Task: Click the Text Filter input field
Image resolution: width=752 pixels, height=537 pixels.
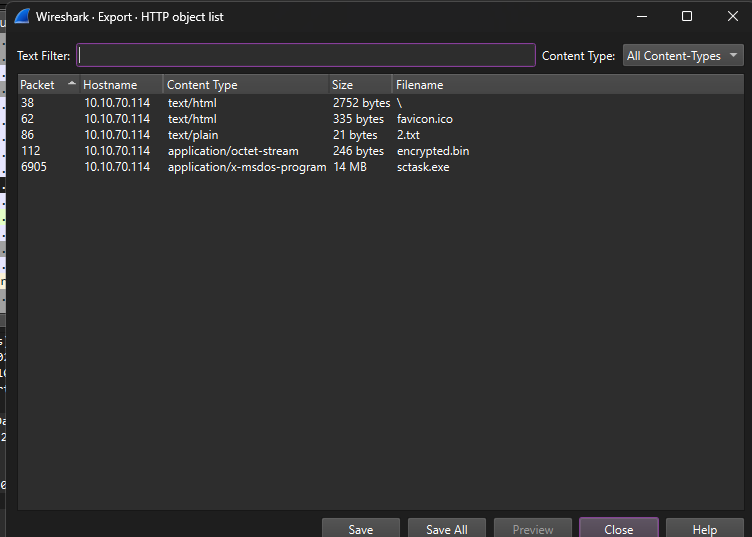Action: [306, 56]
